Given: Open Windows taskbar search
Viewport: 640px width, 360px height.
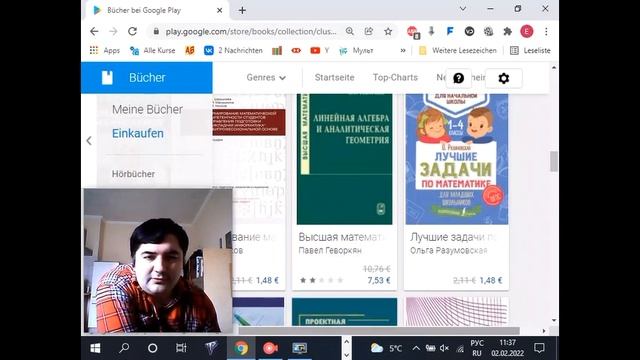Looking at the screenshot, I should [x=124, y=348].
